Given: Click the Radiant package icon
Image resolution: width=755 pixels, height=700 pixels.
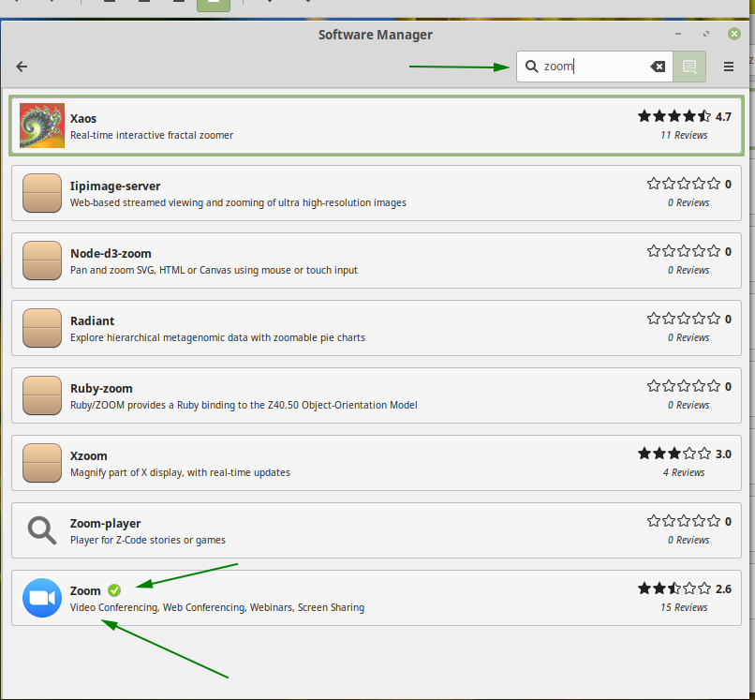Looking at the screenshot, I should [42, 328].
